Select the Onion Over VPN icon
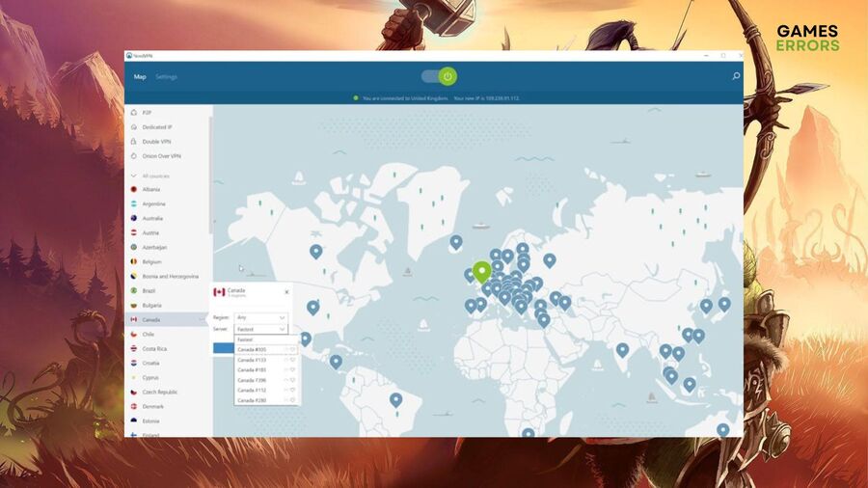868x488 pixels. (133, 156)
